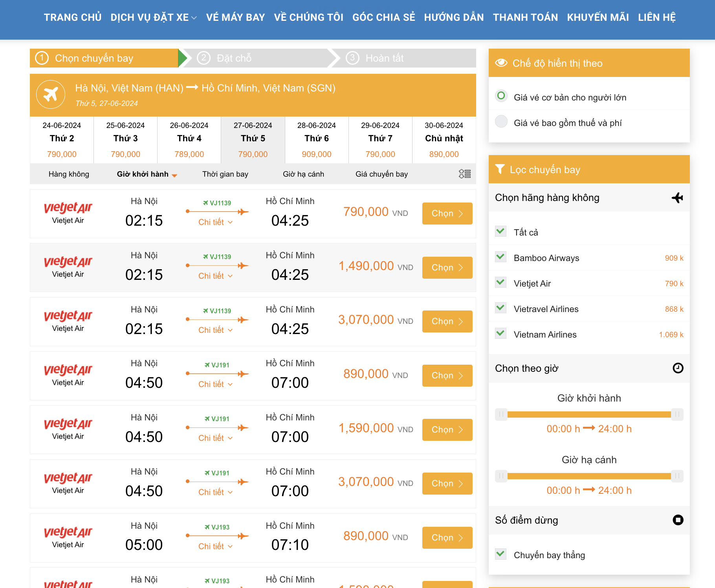
Task: Uncheck Vietravel Airlines filter
Action: coord(500,308)
